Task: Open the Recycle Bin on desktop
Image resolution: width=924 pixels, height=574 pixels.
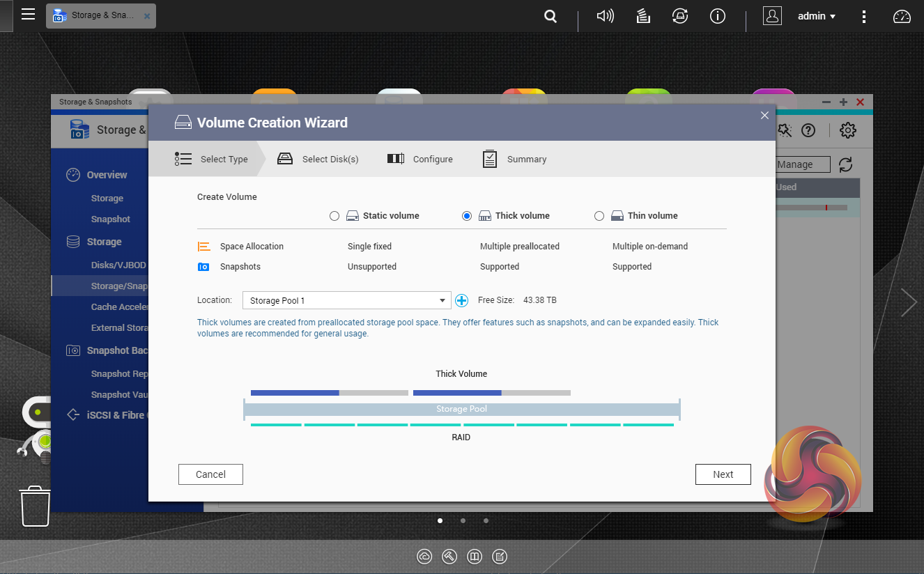Action: tap(35, 506)
